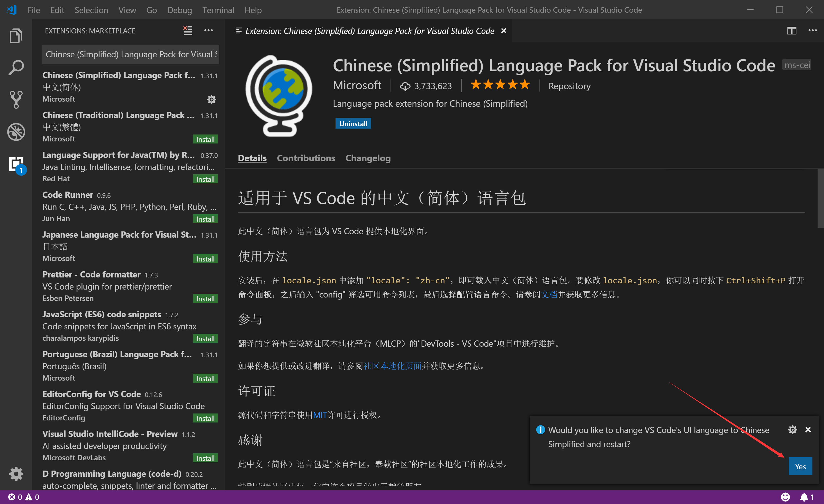Screen dimensions: 824x504
Task: Click Split Editor icon
Action: [792, 31]
